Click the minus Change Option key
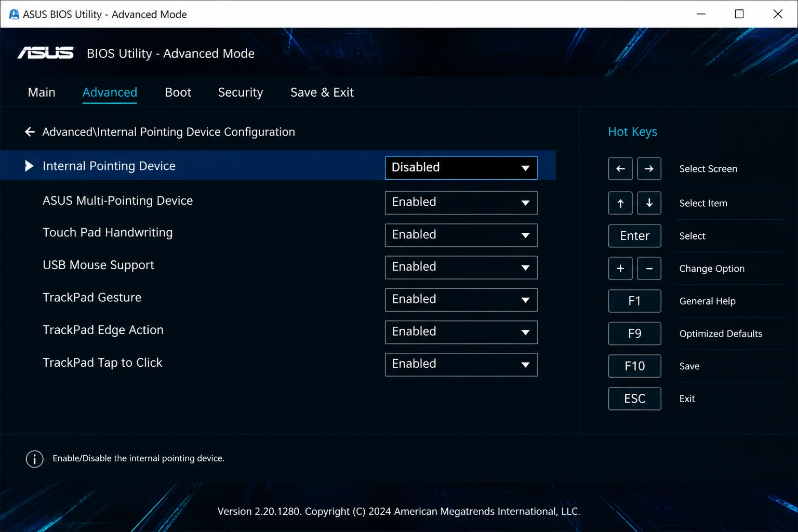The image size is (798, 532). point(649,269)
